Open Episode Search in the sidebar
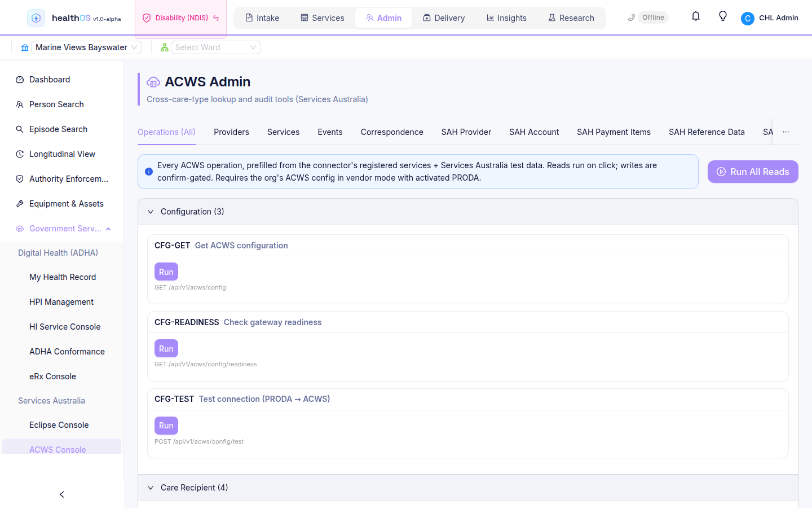Screen dimensions: 812x508 point(62,129)
